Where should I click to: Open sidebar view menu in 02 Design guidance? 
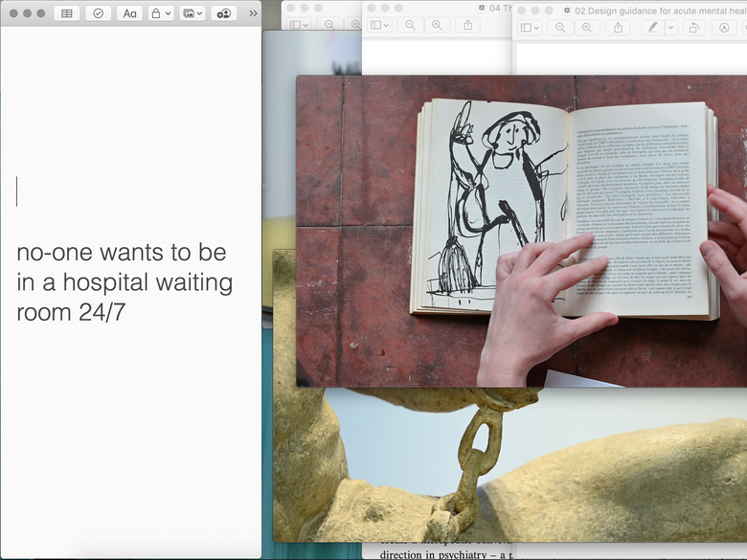(530, 28)
